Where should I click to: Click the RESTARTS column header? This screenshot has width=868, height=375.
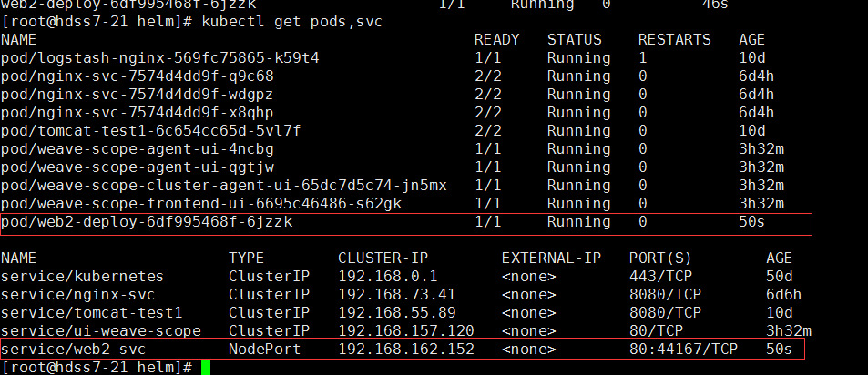pyautogui.click(x=675, y=40)
